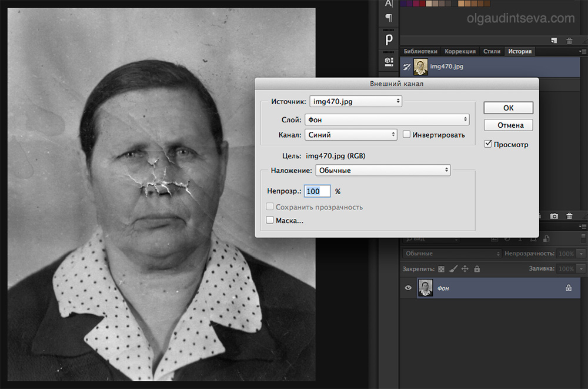Click the camera new snapshot icon
This screenshot has height=389, width=588.
[553, 217]
